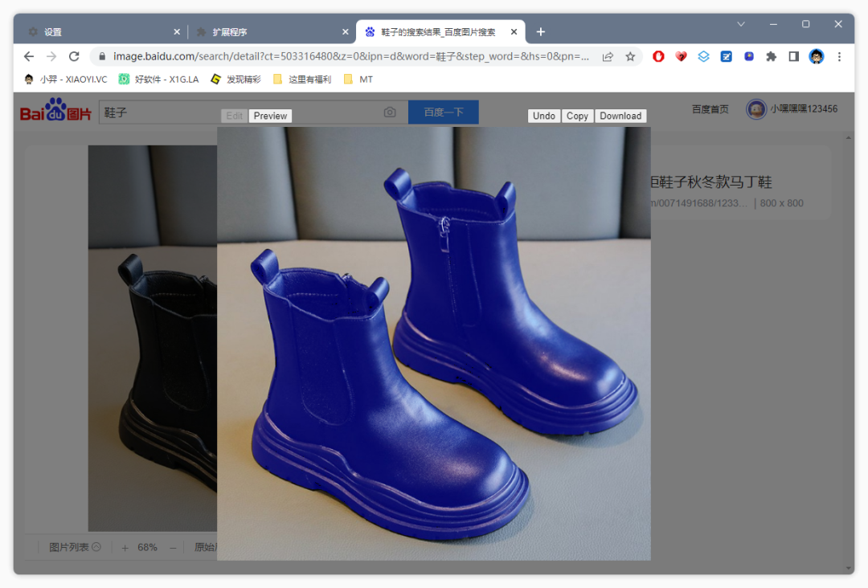Click the Undo button
The image size is (868, 588).
pos(544,116)
